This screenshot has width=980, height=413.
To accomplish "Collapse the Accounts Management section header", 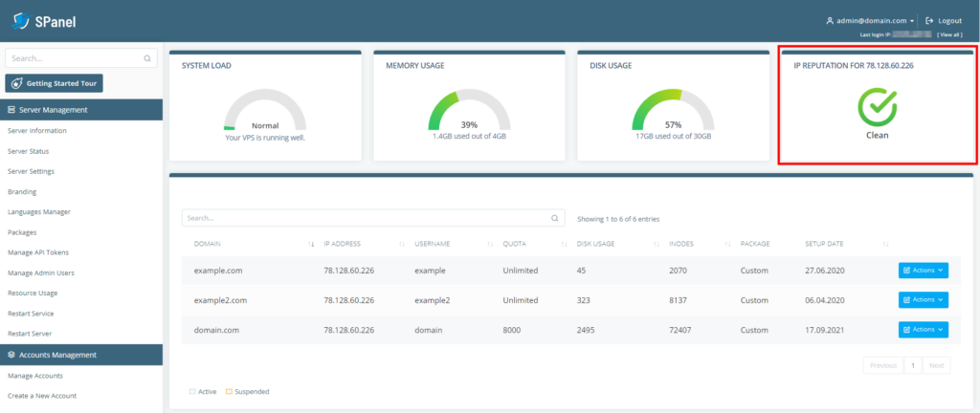I will pyautogui.click(x=81, y=355).
